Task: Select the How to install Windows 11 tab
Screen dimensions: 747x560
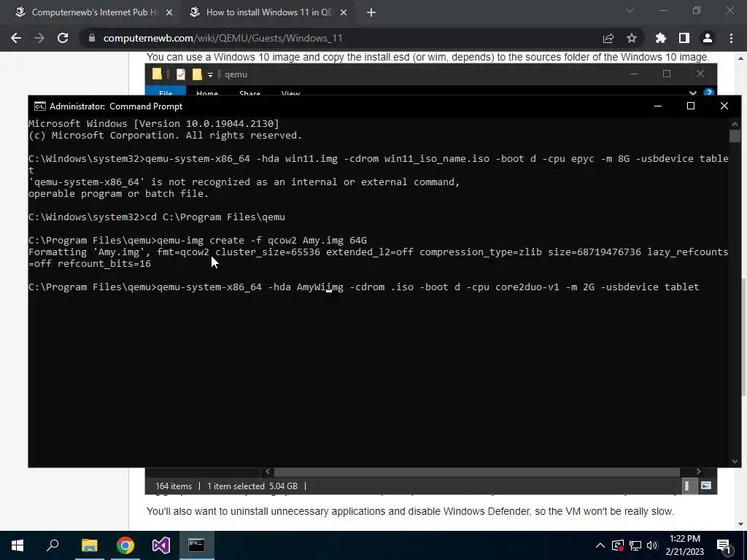Action: coord(267,12)
